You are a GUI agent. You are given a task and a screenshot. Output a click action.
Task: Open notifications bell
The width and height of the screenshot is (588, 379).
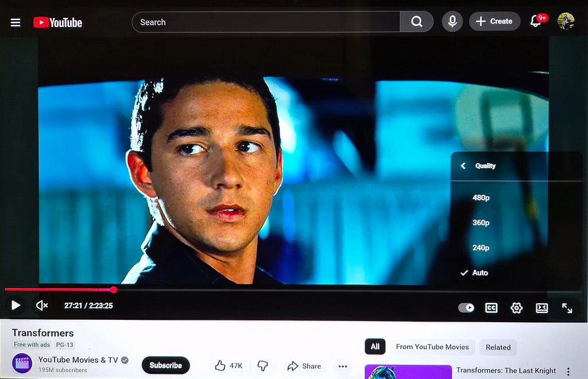537,21
